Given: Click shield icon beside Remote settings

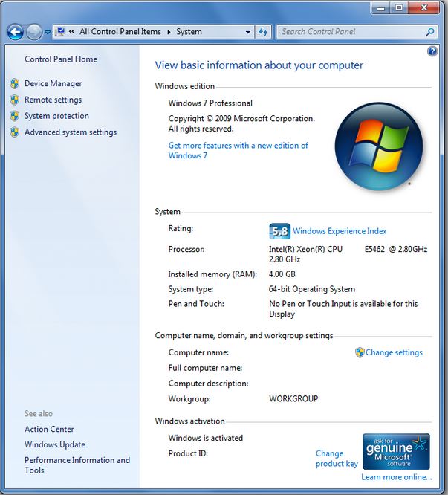Looking at the screenshot, I should pyautogui.click(x=15, y=100).
